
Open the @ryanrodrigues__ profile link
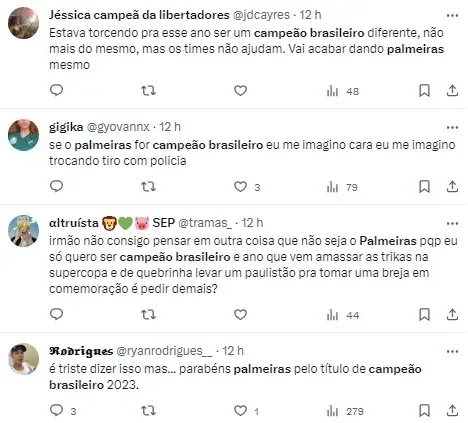pyautogui.click(x=164, y=351)
